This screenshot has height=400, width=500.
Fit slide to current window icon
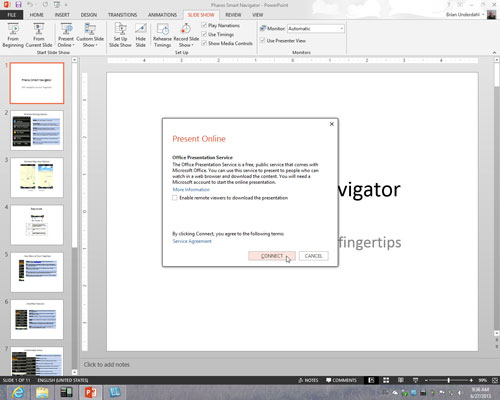click(495, 380)
